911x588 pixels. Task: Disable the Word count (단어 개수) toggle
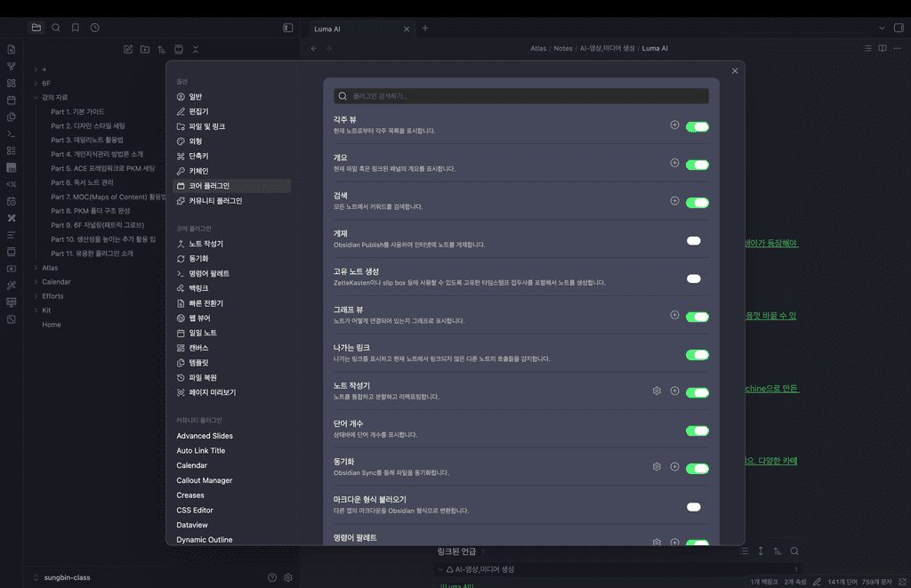(697, 431)
